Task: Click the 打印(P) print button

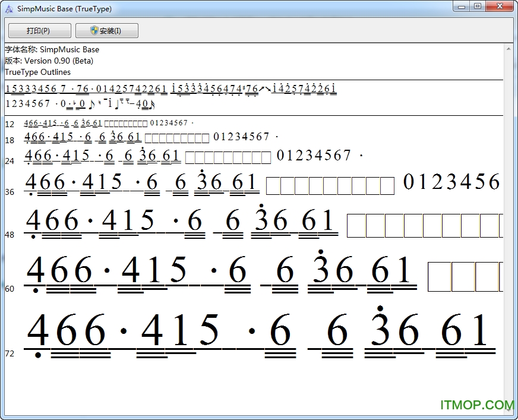Action: [39, 31]
